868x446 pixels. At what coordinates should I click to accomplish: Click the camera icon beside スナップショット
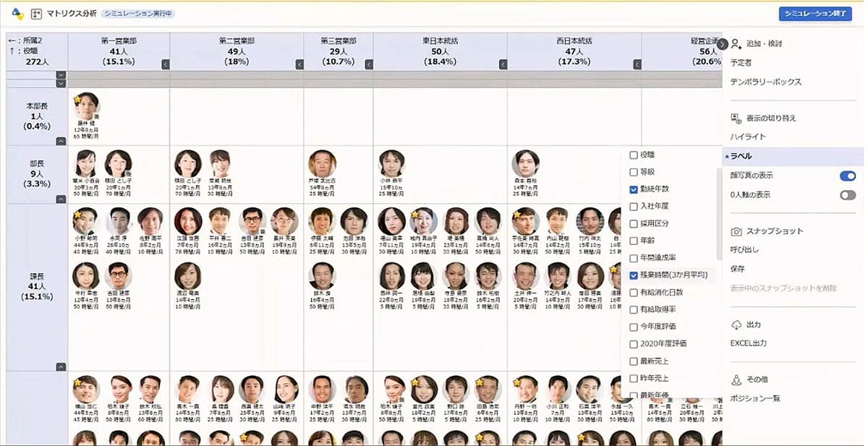pyautogui.click(x=736, y=231)
